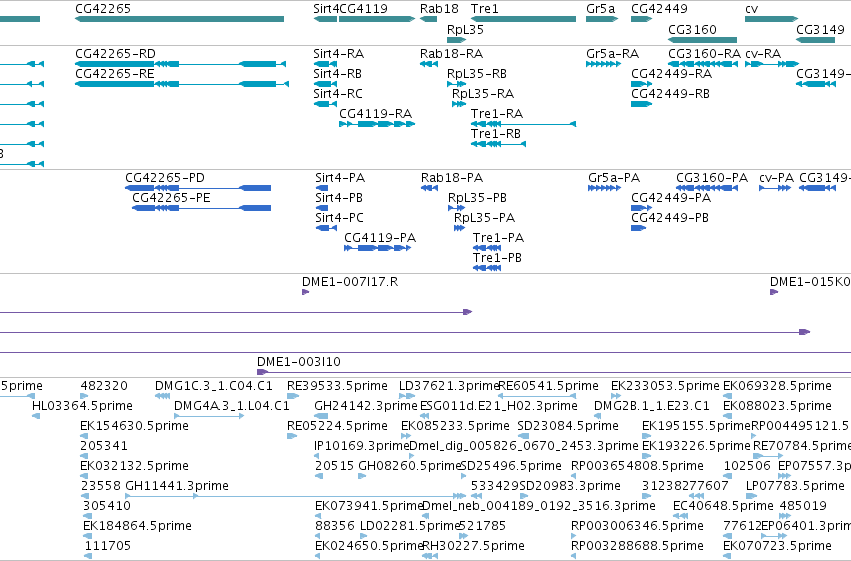Click the EK085233.5prime EST label
Image resolution: width=851 pixels, height=561 pixels.
click(x=455, y=426)
